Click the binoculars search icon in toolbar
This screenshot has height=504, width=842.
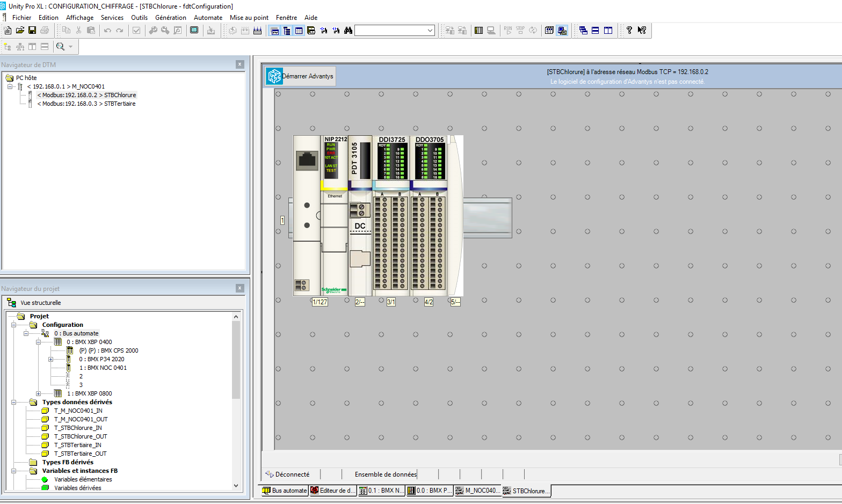tap(348, 31)
